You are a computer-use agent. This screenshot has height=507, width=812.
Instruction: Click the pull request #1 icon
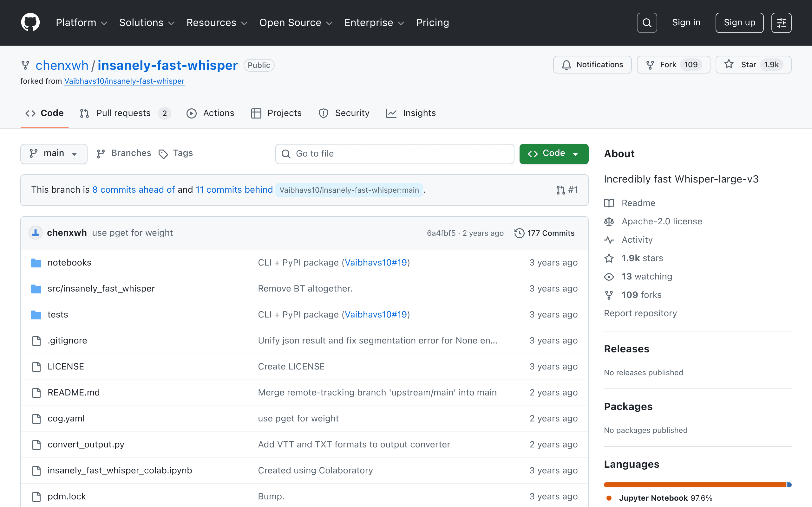(x=560, y=190)
